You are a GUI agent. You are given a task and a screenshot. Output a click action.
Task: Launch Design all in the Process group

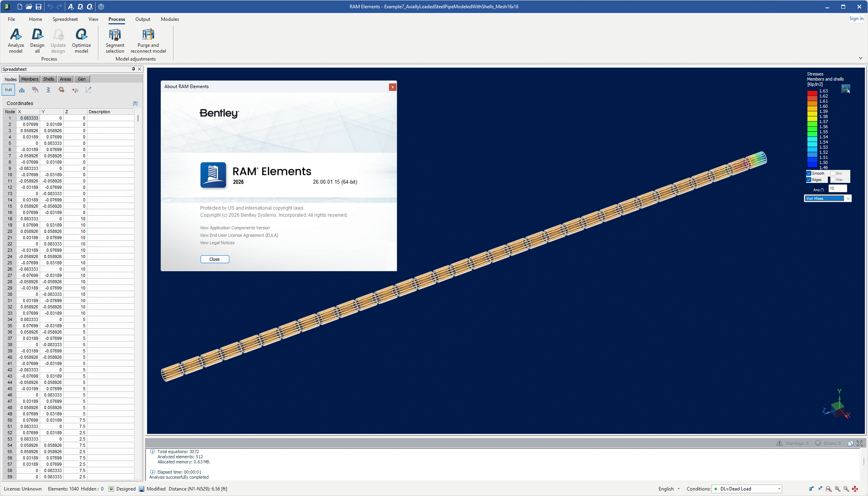37,41
